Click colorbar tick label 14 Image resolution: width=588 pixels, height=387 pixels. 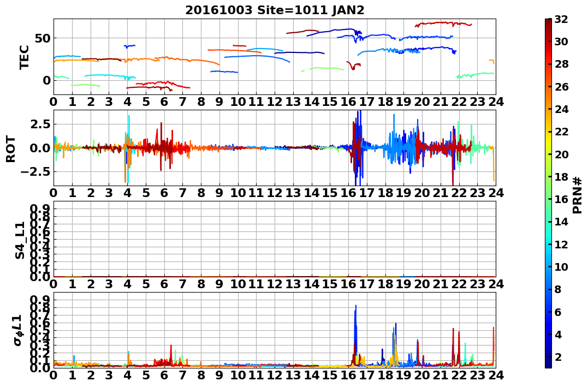point(561,222)
